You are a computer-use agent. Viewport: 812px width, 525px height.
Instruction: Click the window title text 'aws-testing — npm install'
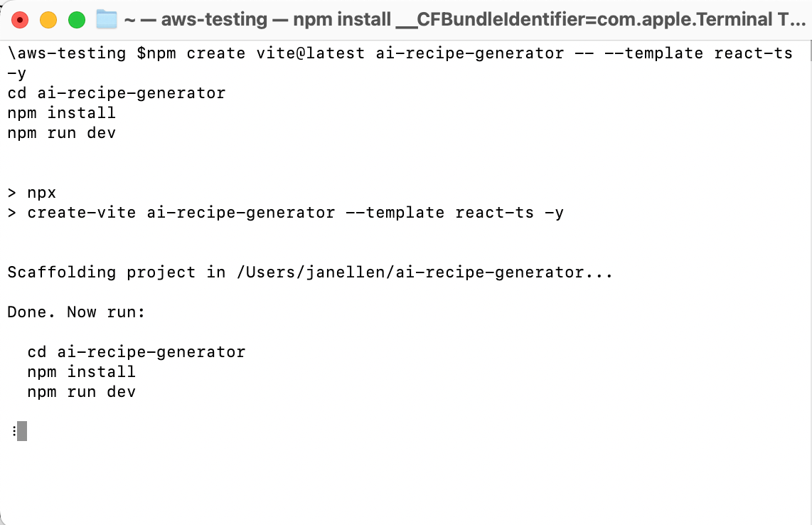click(276, 20)
